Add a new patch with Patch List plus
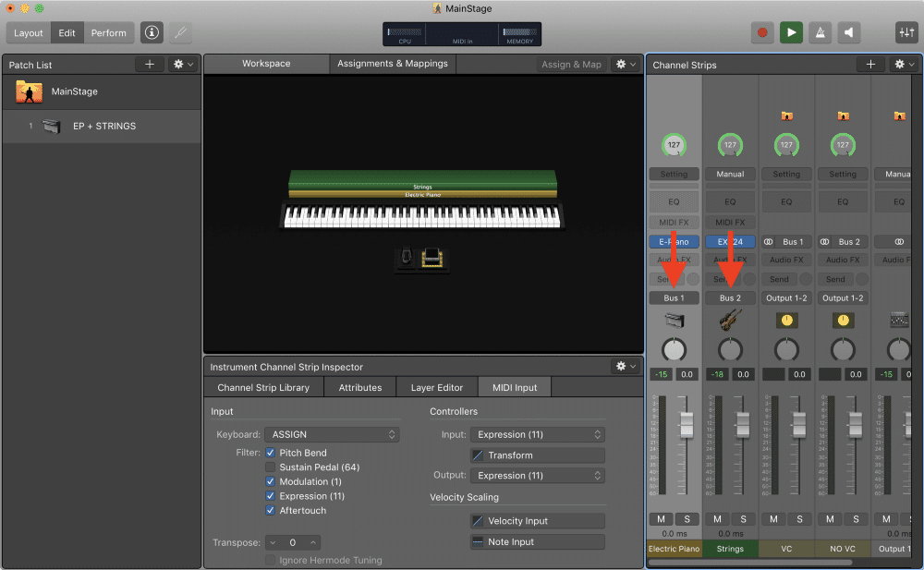924x570 pixels. tap(150, 65)
